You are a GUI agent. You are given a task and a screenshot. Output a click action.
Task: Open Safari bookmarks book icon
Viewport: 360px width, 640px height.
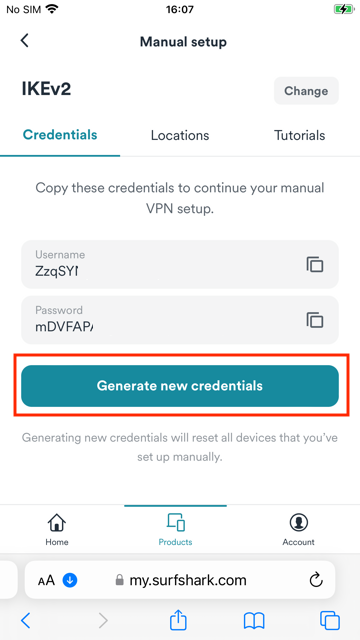(x=254, y=621)
